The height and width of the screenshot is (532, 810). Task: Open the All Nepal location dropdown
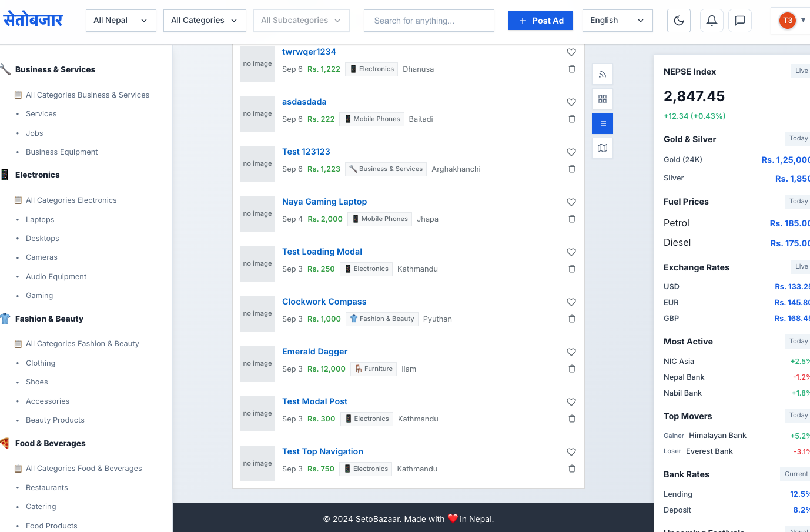[121, 21]
